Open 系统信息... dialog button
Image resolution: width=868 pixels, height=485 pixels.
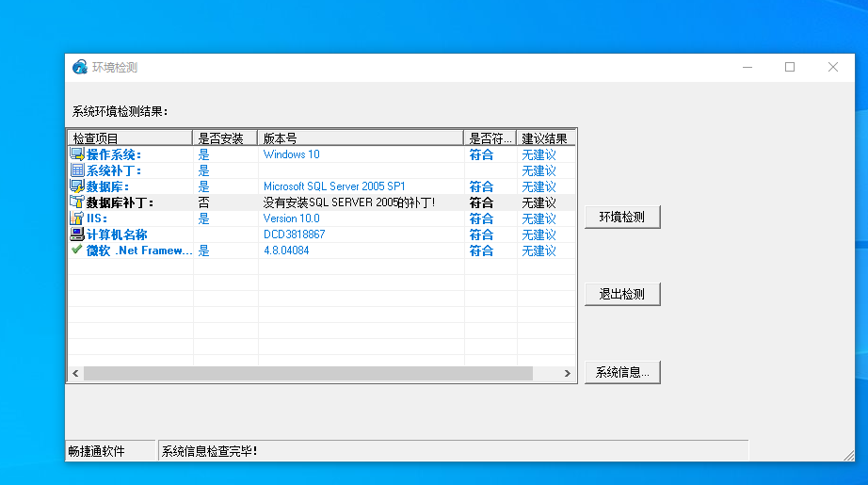[x=622, y=372]
